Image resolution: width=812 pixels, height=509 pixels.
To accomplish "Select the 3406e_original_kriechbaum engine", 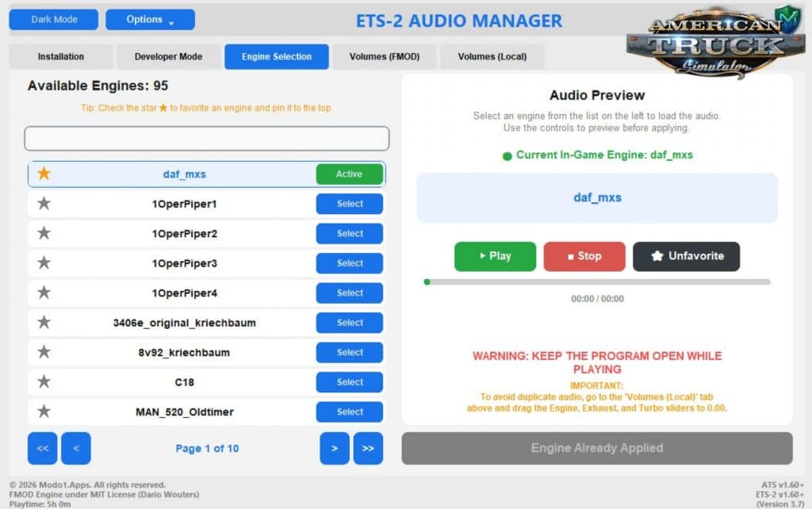I will (x=350, y=323).
